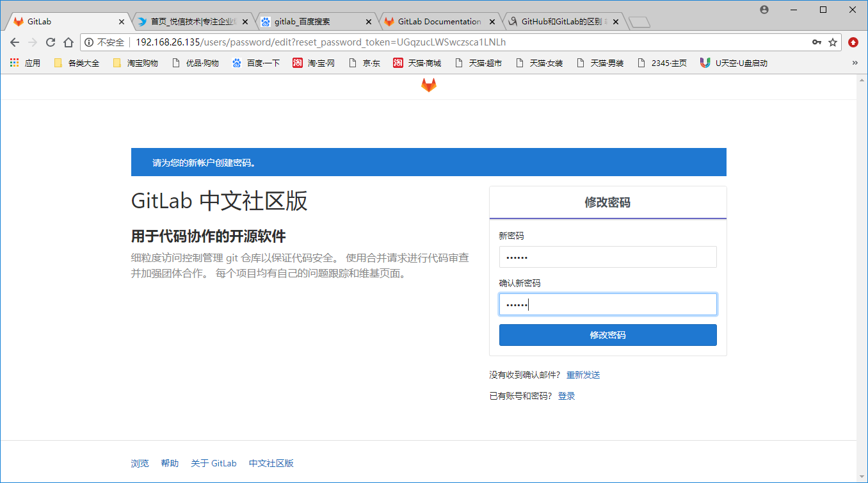Focus the 确认新密码 password field
Viewport: 868px width, 483px height.
click(607, 304)
